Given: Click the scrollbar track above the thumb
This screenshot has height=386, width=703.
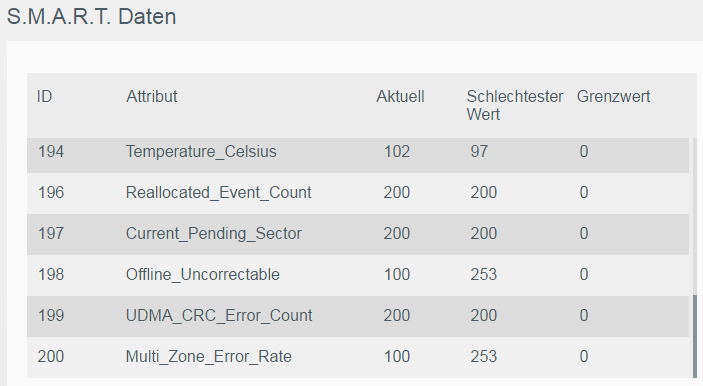Looking at the screenshot, I should [x=695, y=216].
